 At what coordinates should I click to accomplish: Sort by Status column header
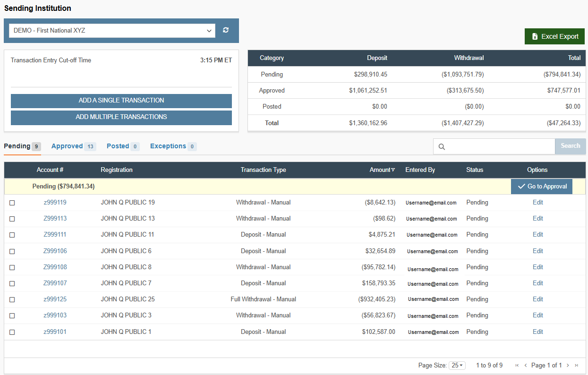pyautogui.click(x=475, y=170)
